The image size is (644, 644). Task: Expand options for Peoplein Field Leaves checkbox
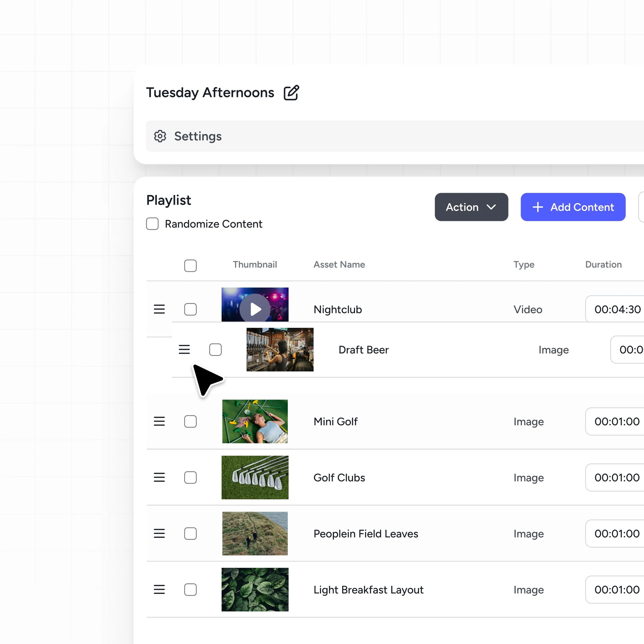click(x=190, y=533)
